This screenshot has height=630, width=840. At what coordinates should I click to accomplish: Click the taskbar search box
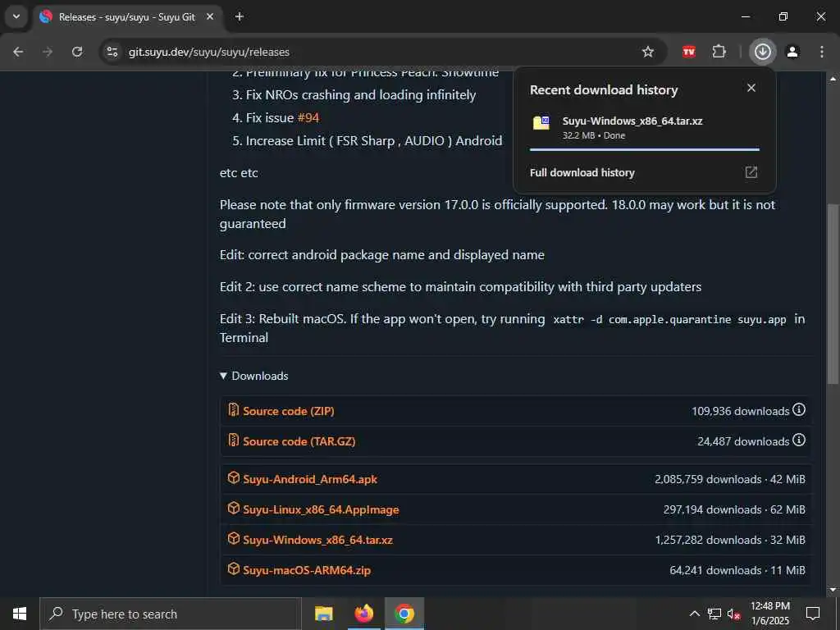(171, 614)
